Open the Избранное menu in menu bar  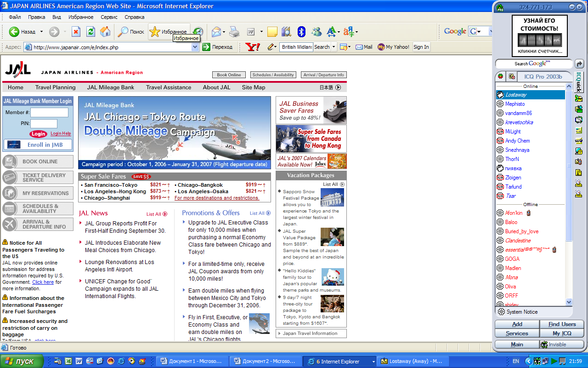pyautogui.click(x=81, y=17)
